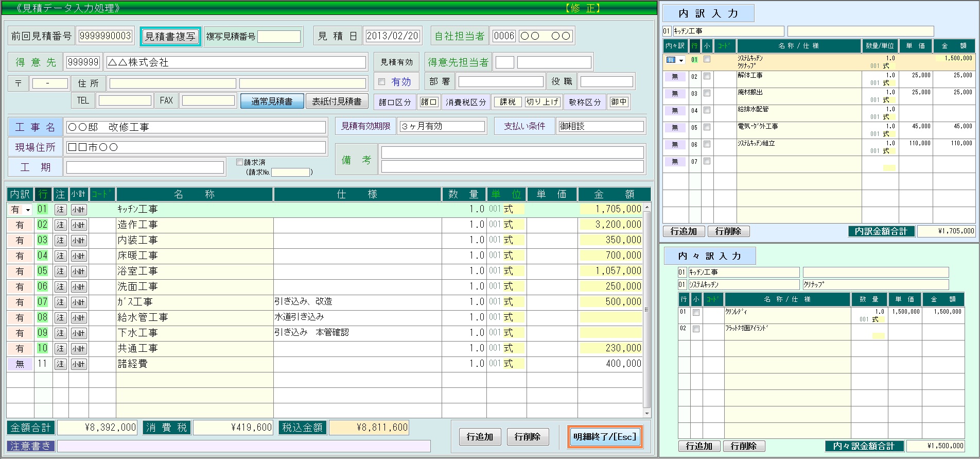
Task: Check 小 box on 内訳 row 04 給排水配管
Action: point(707,110)
